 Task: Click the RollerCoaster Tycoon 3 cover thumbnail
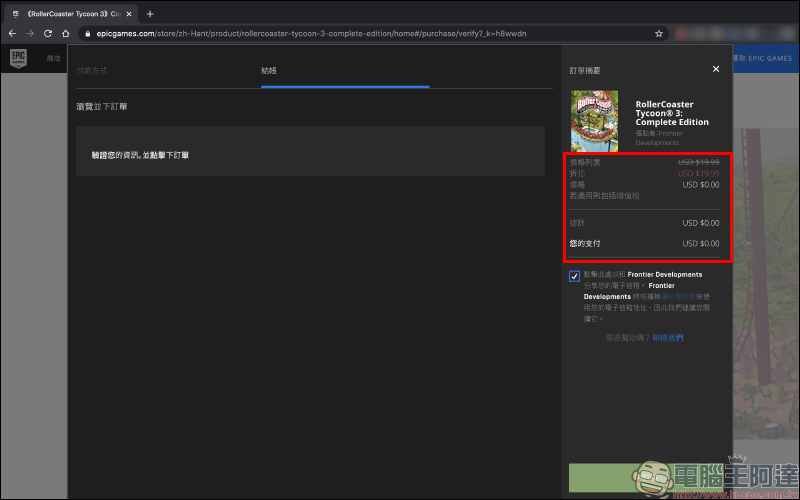coord(594,121)
